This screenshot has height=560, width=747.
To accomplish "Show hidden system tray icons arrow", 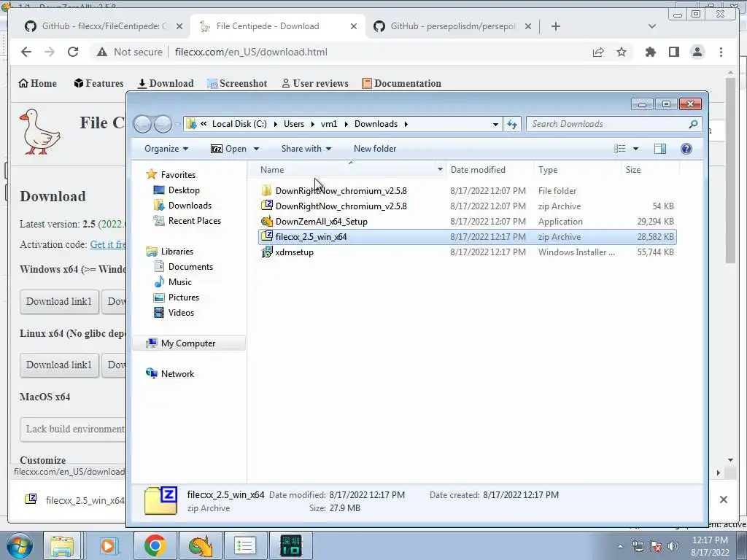I will pyautogui.click(x=620, y=546).
